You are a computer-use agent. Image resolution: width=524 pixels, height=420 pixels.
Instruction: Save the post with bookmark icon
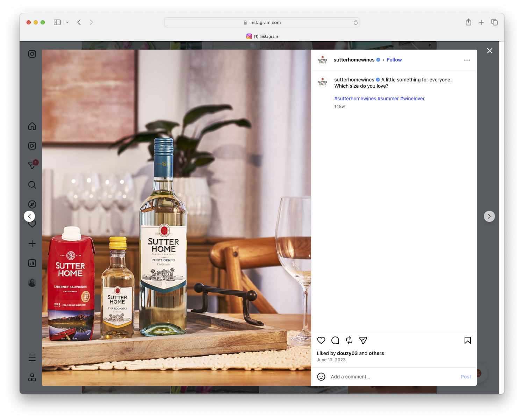(468, 340)
